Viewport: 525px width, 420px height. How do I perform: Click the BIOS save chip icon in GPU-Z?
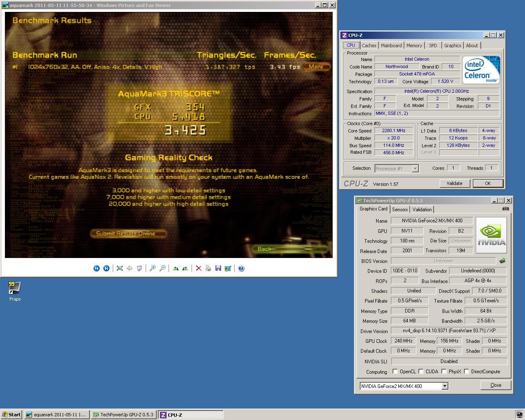(502, 260)
